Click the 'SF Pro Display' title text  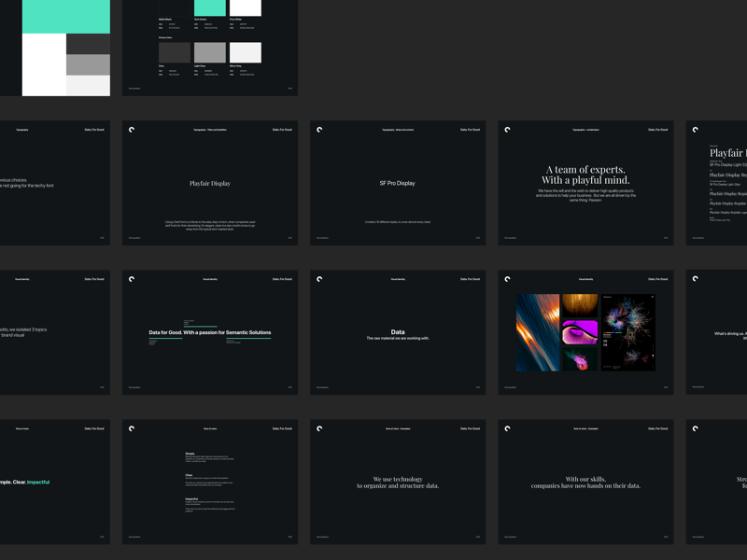(x=398, y=183)
